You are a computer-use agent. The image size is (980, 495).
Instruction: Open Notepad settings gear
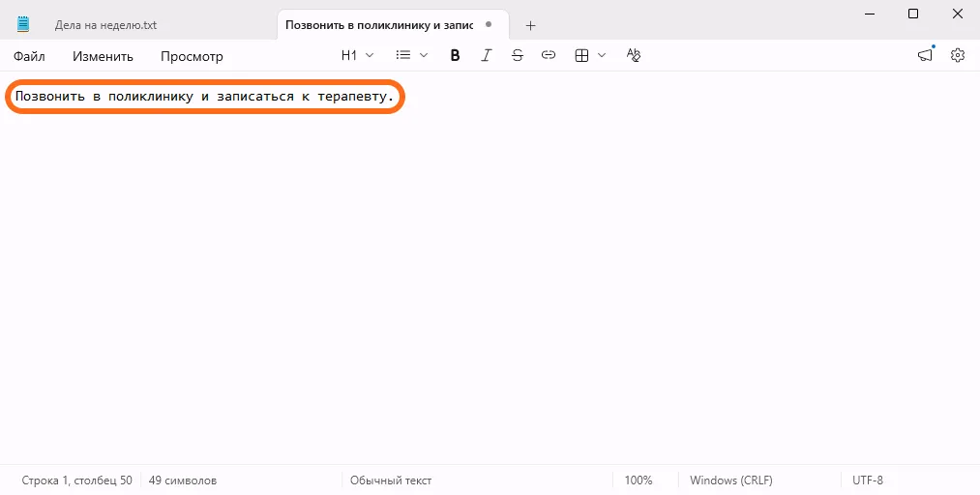click(x=958, y=55)
